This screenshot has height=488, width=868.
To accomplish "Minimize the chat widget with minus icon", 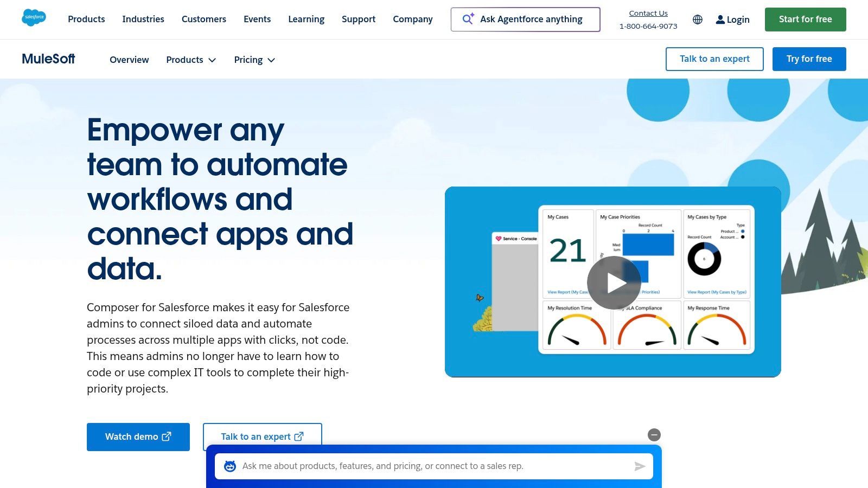I will [654, 435].
